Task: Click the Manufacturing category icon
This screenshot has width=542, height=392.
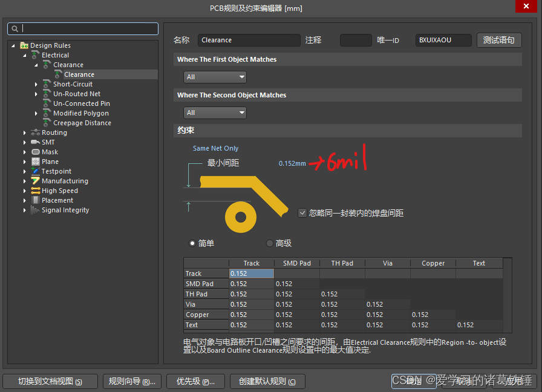Action: (36, 181)
